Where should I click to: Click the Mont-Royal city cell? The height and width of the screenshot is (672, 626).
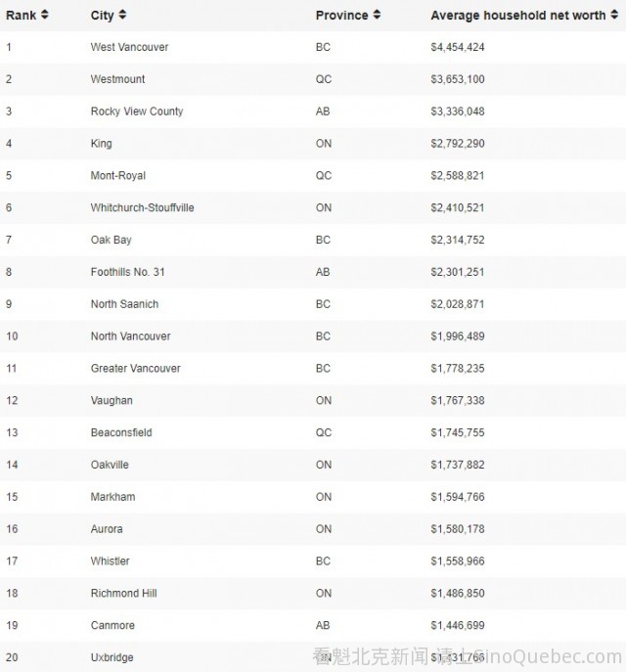click(x=117, y=176)
